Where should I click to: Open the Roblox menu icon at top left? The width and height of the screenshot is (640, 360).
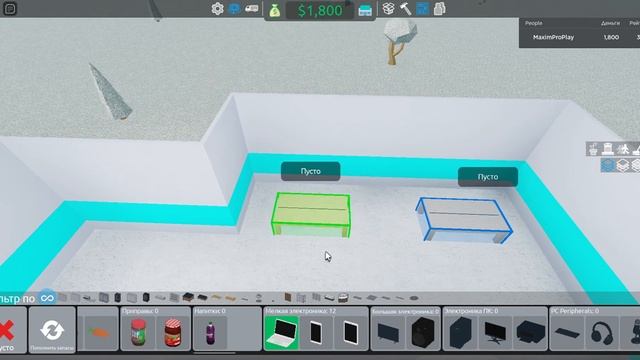(10, 9)
